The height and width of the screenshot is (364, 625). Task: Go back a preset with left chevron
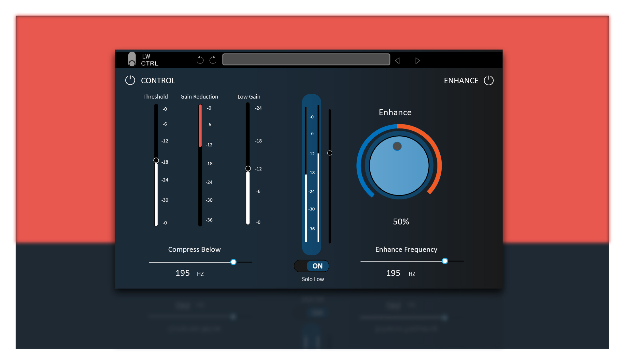(397, 61)
